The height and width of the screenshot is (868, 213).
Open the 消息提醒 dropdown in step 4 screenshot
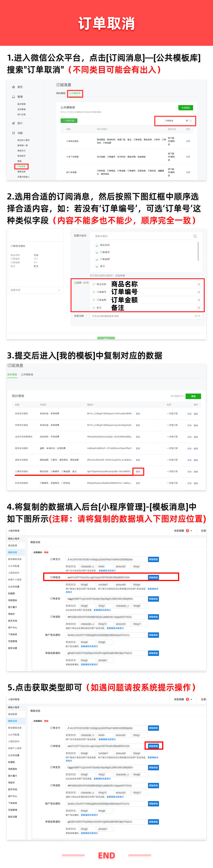(x=191, y=531)
